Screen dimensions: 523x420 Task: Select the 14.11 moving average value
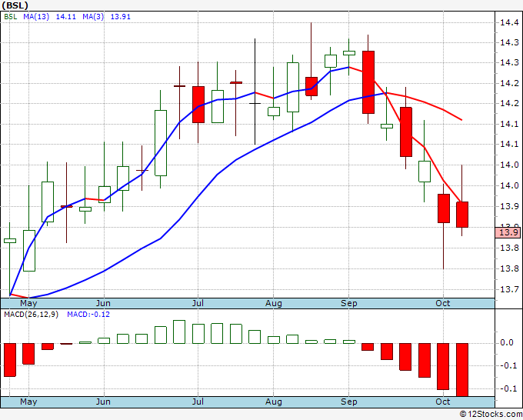point(65,17)
